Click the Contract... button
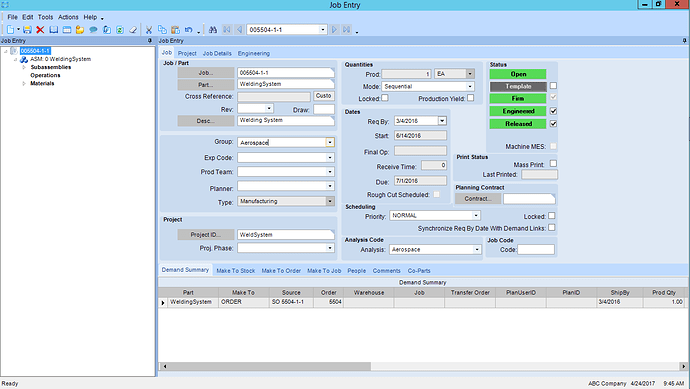This screenshot has height=389, width=690. pyautogui.click(x=478, y=198)
